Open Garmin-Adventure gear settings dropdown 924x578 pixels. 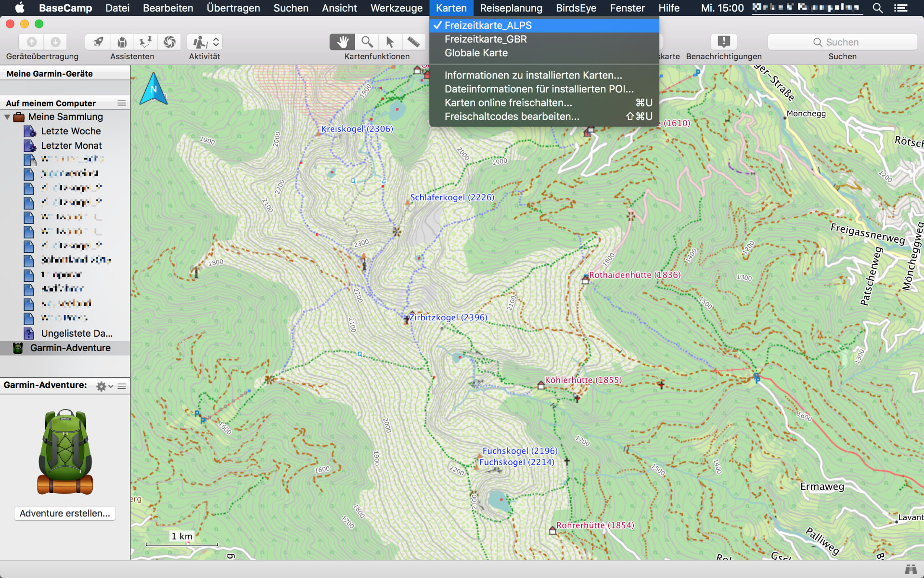pos(104,386)
